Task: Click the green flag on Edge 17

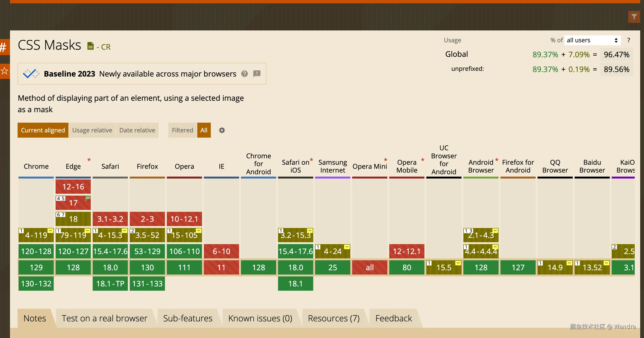Action: click(88, 198)
